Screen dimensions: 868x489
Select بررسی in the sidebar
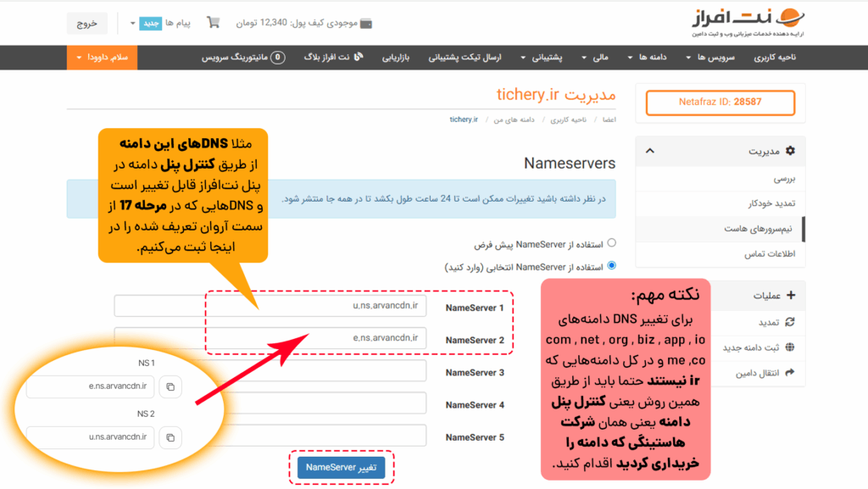(x=721, y=179)
